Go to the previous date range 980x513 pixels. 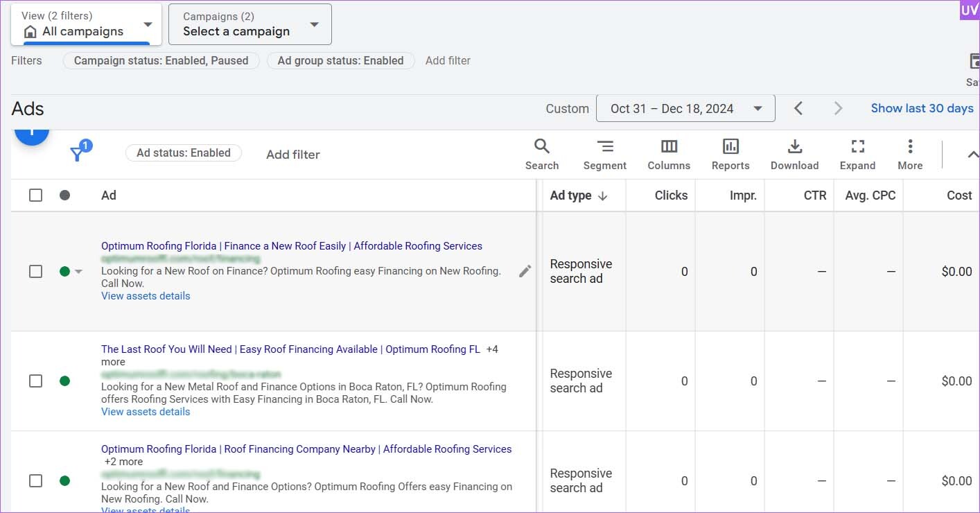point(798,108)
